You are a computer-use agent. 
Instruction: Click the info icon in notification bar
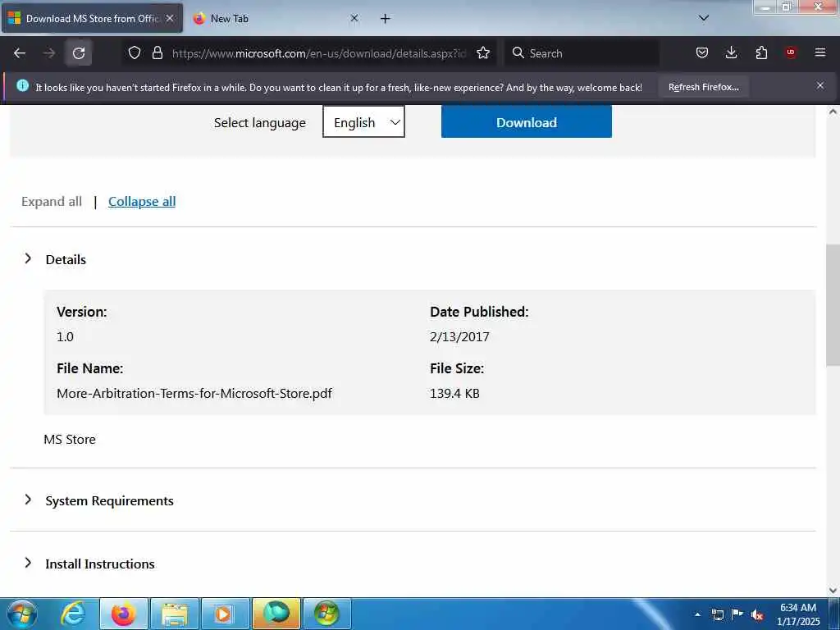pyautogui.click(x=22, y=85)
